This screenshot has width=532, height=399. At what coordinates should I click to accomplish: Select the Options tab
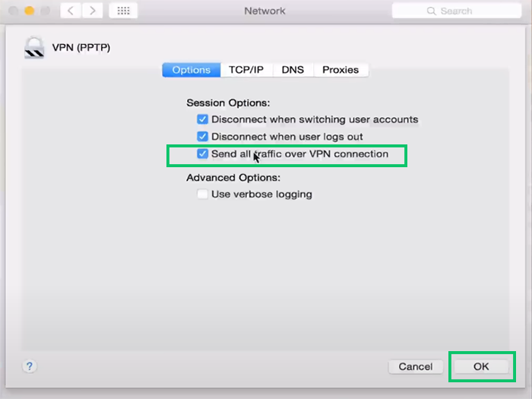(x=192, y=70)
